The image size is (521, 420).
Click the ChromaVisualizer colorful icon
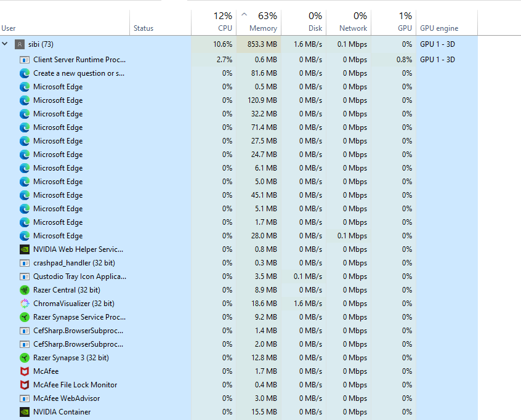[x=25, y=304]
